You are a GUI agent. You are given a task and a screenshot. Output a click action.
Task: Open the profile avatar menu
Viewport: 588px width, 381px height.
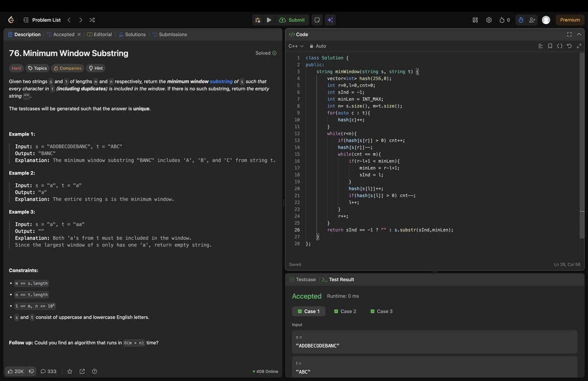(x=546, y=20)
